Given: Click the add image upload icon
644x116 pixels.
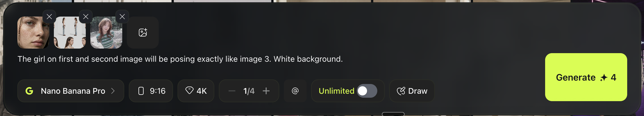Looking at the screenshot, I should tap(143, 33).
